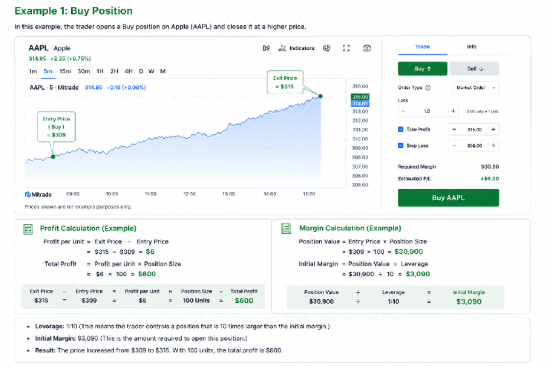The height and width of the screenshot is (369, 553).
Task: Click the chart settings icon beside Indicators
Action: pyautogui.click(x=327, y=48)
